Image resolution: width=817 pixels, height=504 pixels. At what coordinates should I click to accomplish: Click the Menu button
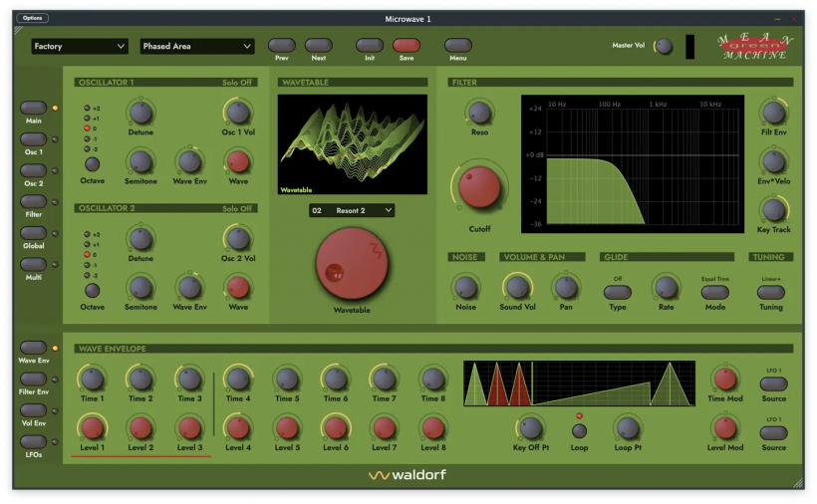pos(458,45)
